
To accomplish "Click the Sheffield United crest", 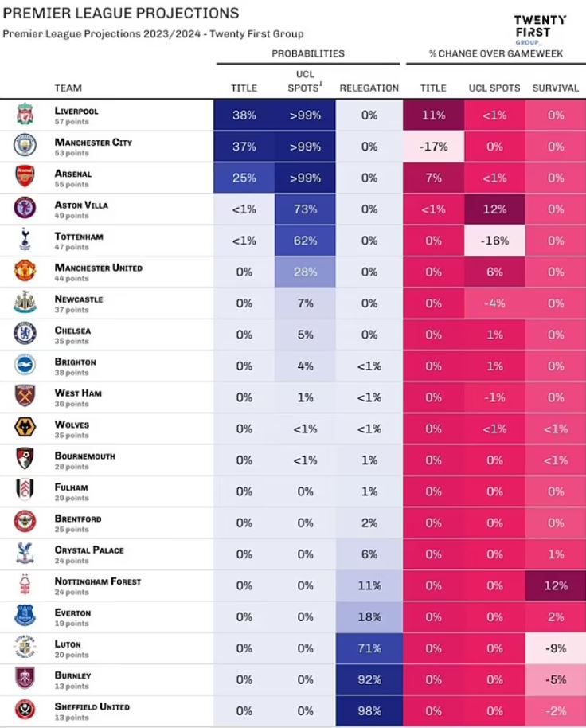I will click(x=25, y=710).
